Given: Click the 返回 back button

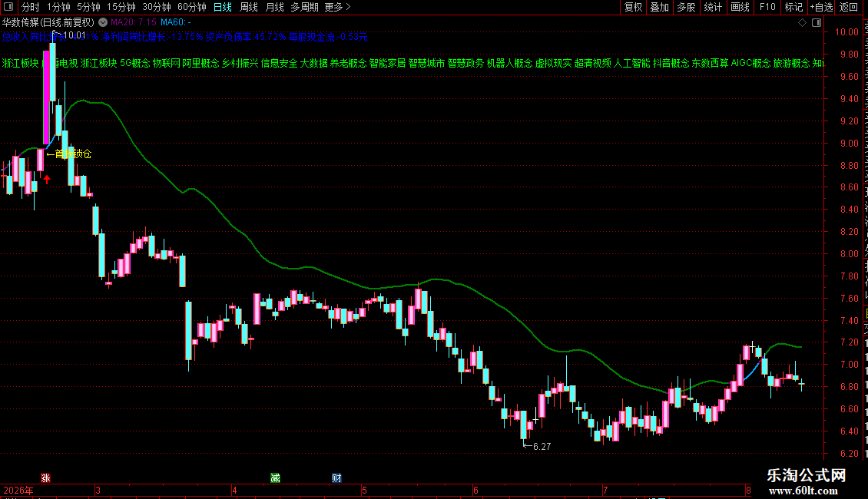Looking at the screenshot, I should click(849, 7).
